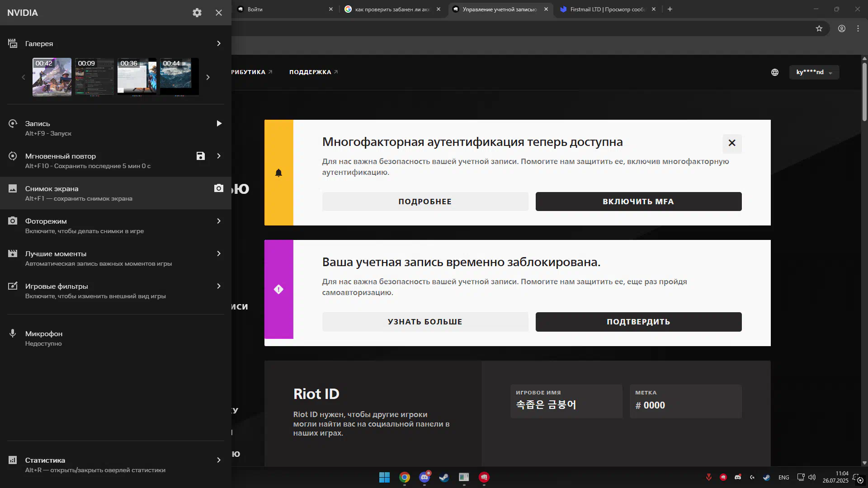Click the МЕТКА tag field

click(x=686, y=401)
